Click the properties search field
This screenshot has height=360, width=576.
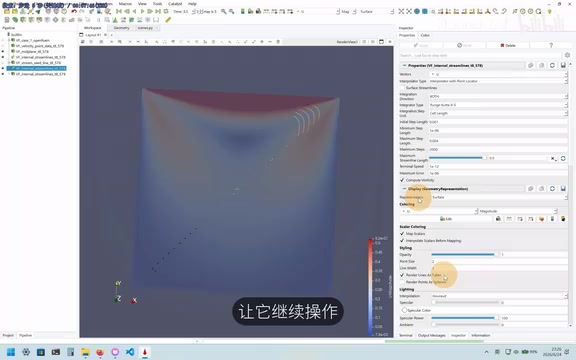click(480, 55)
